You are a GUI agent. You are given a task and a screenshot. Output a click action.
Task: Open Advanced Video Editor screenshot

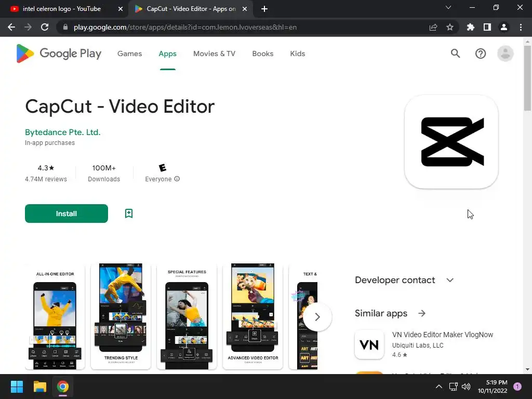253,316
